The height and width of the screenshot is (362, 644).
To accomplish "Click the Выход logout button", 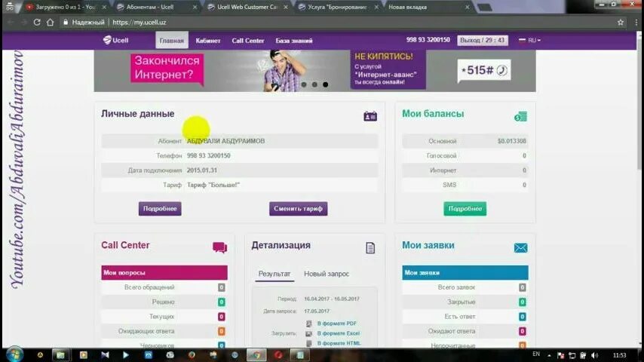I will (x=482, y=40).
